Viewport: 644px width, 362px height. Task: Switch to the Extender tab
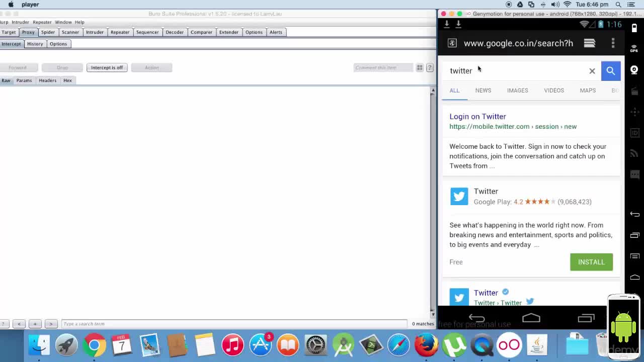pos(228,32)
